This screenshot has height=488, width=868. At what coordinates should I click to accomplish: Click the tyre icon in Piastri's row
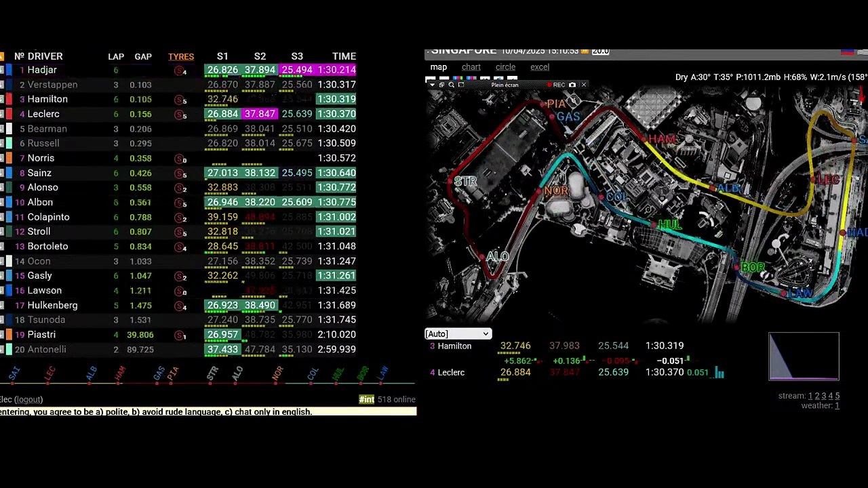coord(180,335)
